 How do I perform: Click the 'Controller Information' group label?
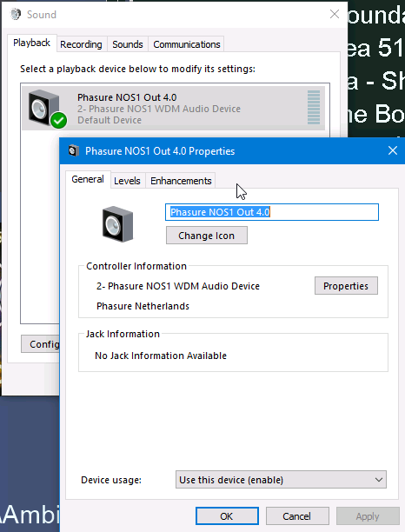tap(136, 266)
